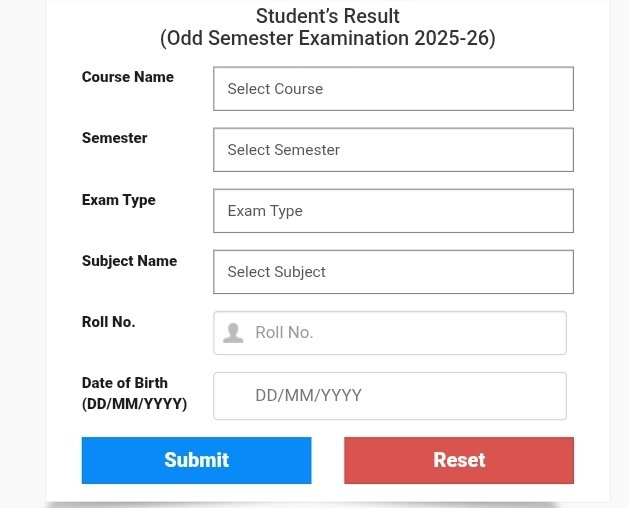
Task: Open the Select Course dropdown
Action: [393, 89]
